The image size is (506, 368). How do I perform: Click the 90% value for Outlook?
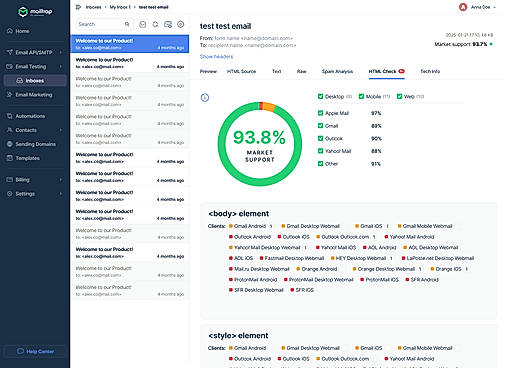coord(376,139)
